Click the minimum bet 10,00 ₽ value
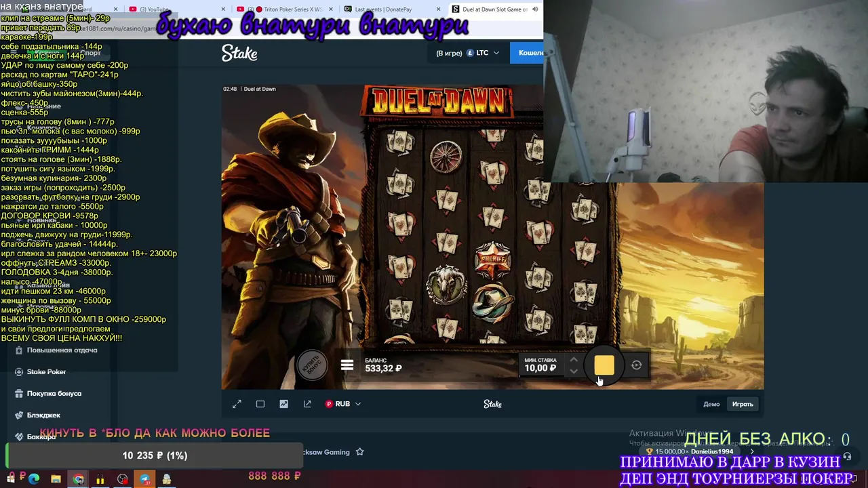This screenshot has width=868, height=488. click(540, 368)
